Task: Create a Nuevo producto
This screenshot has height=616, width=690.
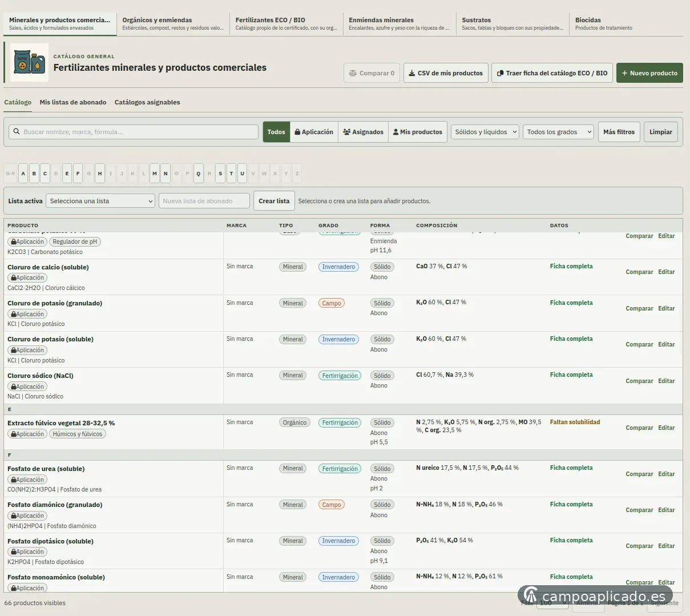Action: coord(649,73)
